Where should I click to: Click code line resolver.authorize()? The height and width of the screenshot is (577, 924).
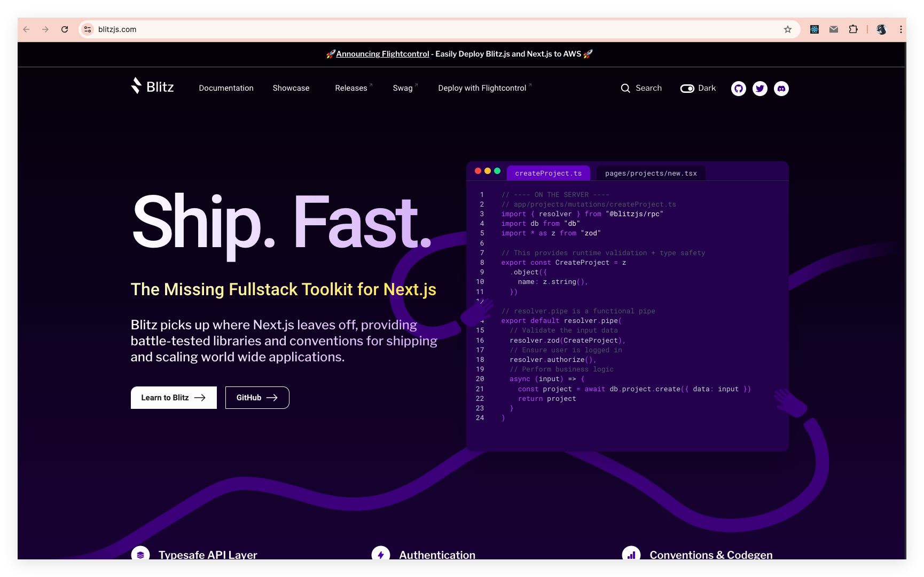(553, 360)
